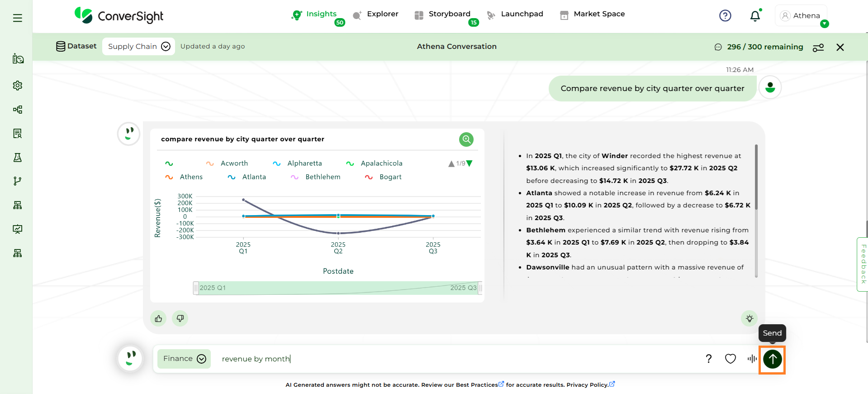Viewport: 868px width, 394px height.
Task: Click the heart favorites icon
Action: coord(730,359)
